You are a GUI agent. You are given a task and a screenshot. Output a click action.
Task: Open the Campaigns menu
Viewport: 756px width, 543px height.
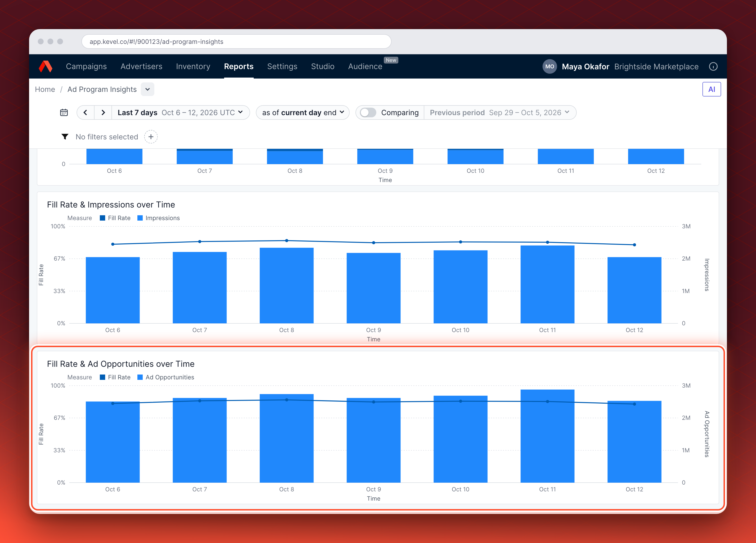tap(86, 66)
